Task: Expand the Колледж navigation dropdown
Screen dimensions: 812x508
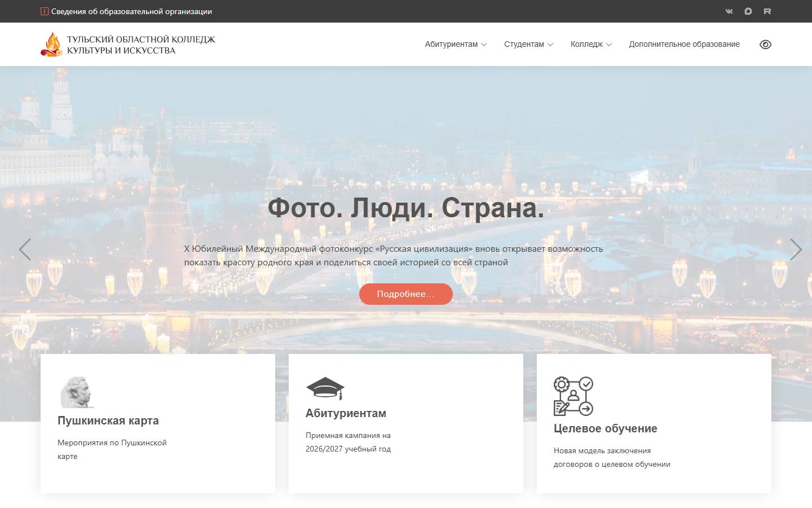Action: click(591, 44)
